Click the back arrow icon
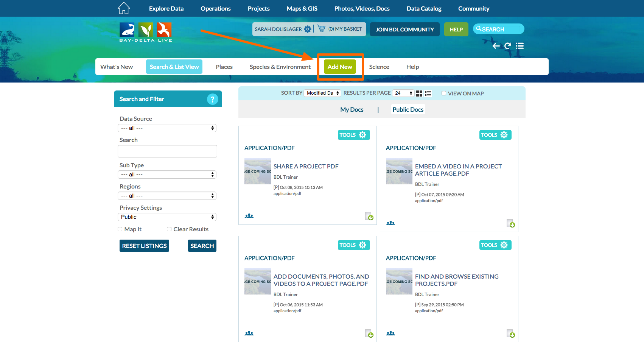Viewport: 644px width, 346px height. [496, 46]
